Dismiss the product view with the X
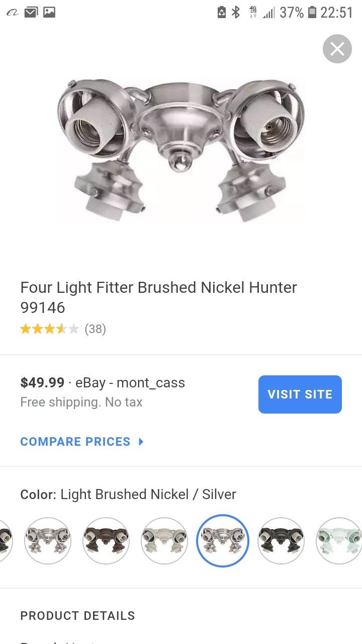This screenshot has width=362, height=644. coord(337,49)
